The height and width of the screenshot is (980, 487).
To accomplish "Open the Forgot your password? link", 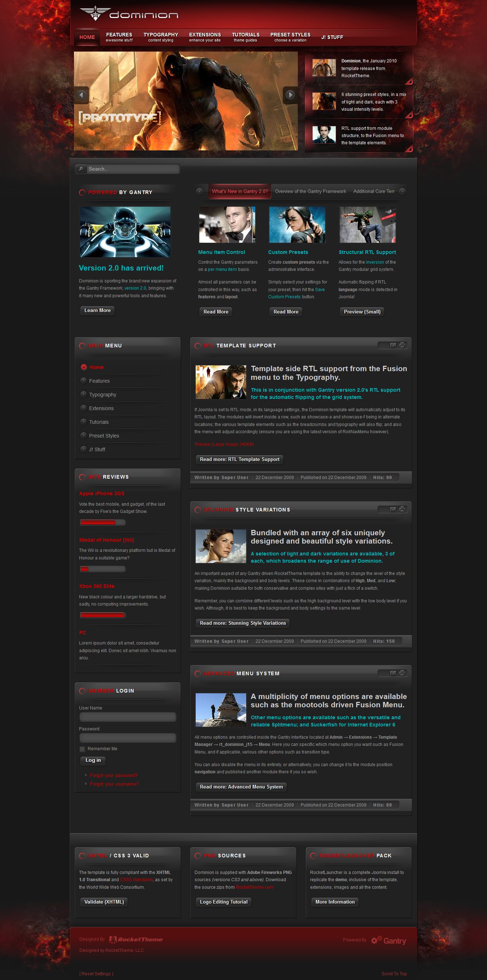I will coord(114,775).
